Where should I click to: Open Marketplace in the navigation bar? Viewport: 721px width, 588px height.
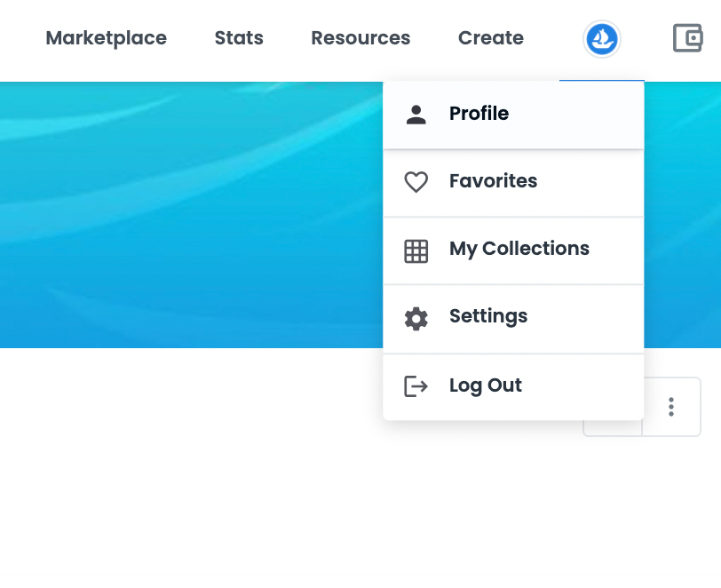[107, 38]
